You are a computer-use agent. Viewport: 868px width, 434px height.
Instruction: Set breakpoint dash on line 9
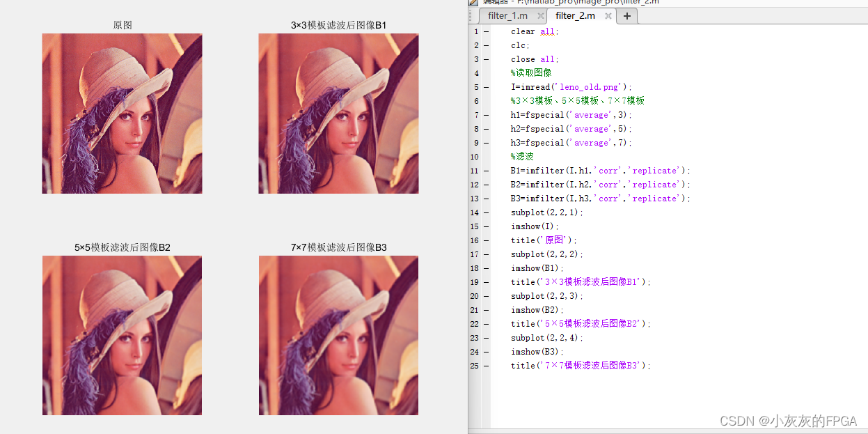[x=486, y=143]
